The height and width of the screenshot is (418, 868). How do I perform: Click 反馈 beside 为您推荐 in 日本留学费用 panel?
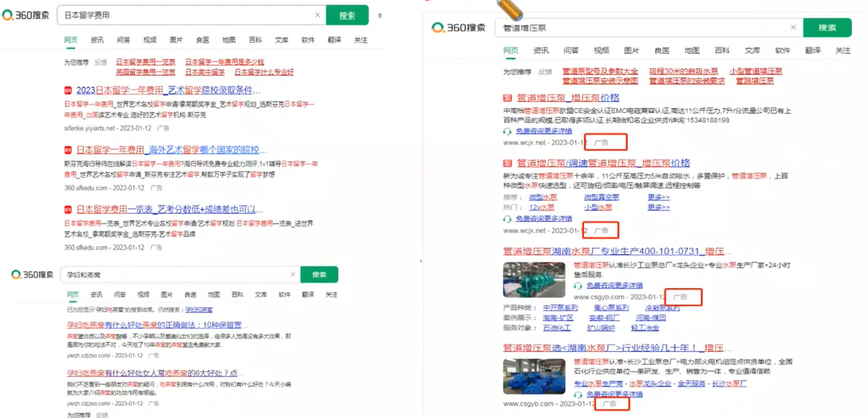[101, 62]
